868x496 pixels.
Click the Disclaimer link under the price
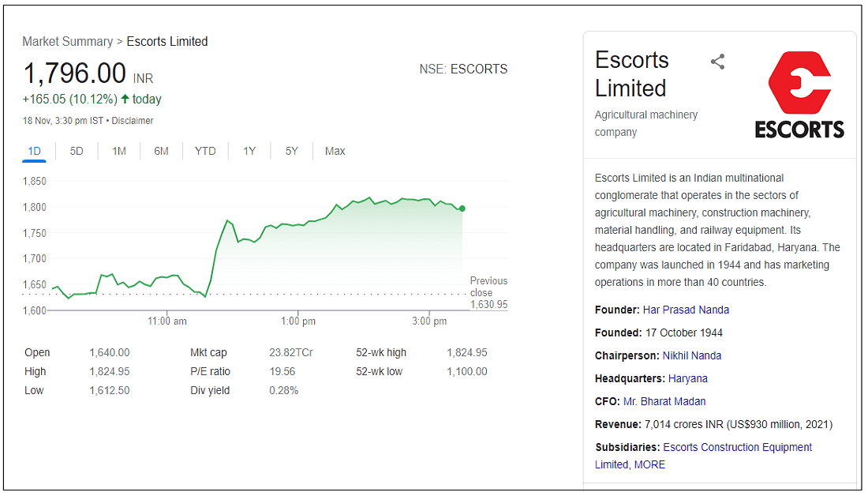pyautogui.click(x=133, y=120)
